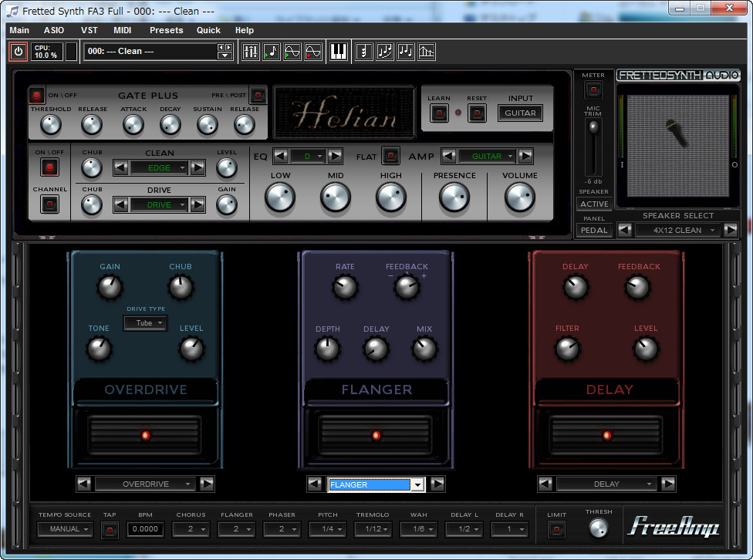Select next CLEAN channel type

click(x=198, y=167)
